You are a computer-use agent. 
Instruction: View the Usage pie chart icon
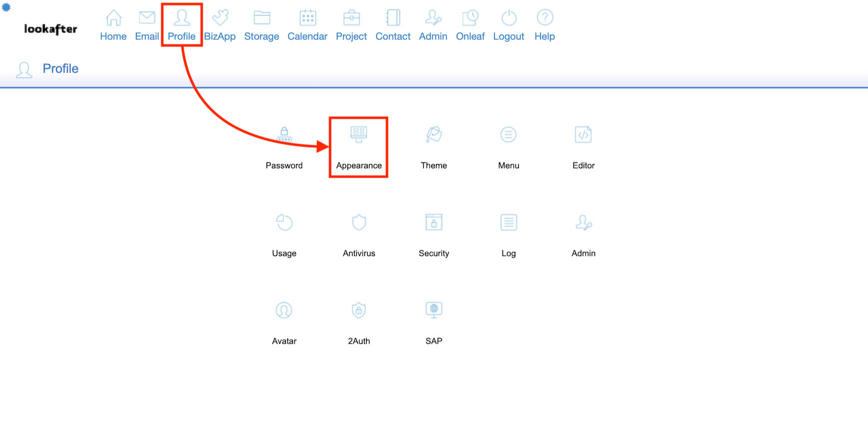[x=284, y=222]
